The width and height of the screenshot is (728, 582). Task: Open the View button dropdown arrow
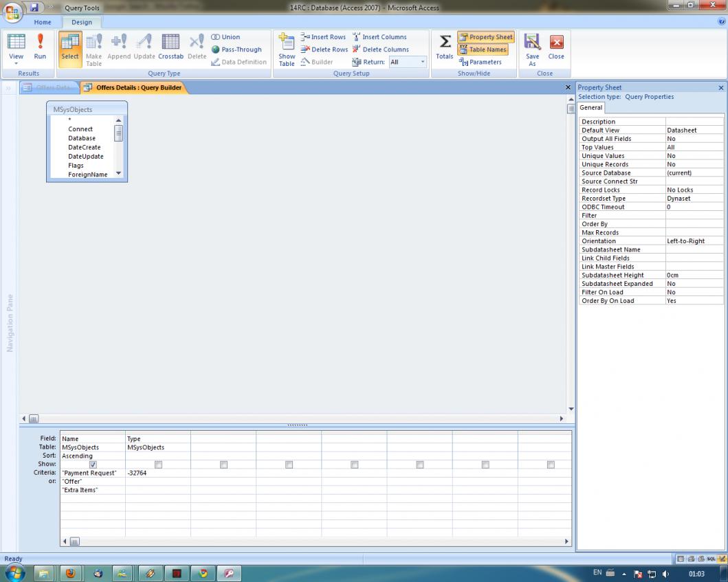click(x=16, y=64)
